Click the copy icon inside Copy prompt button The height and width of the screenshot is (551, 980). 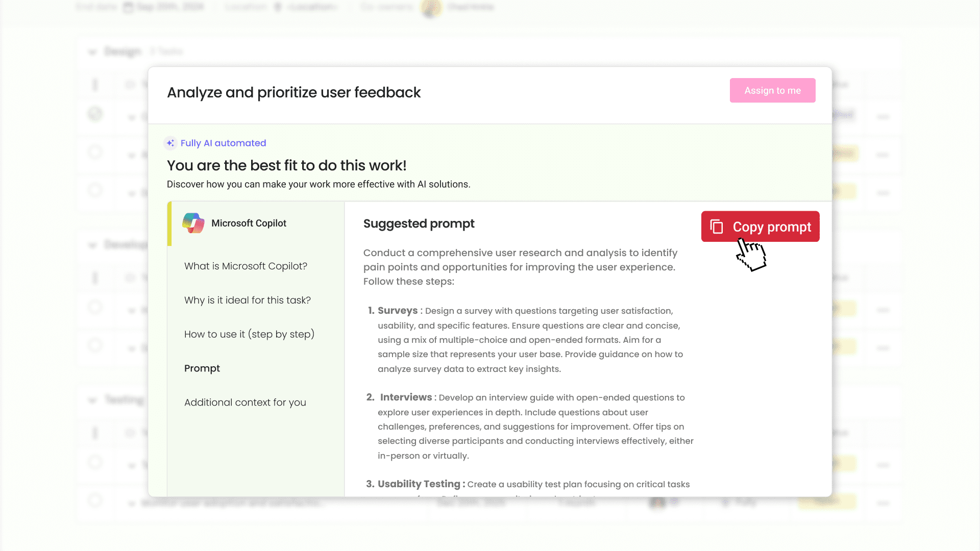(x=717, y=227)
